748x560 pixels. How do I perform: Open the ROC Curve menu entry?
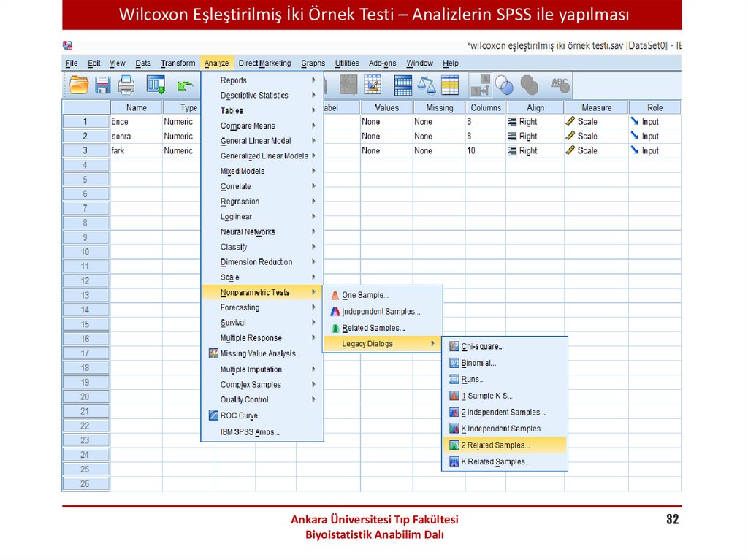pos(241,415)
